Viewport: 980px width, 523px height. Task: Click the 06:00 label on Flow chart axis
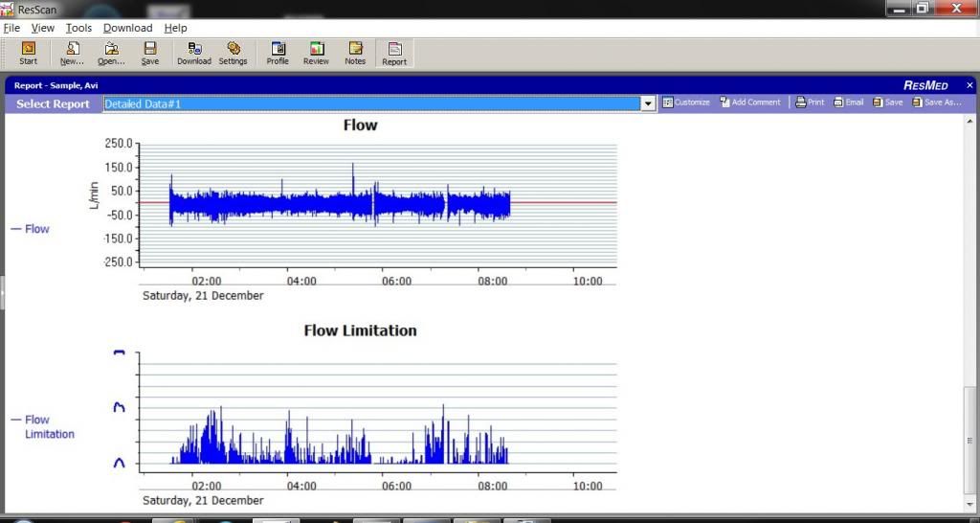(x=397, y=282)
